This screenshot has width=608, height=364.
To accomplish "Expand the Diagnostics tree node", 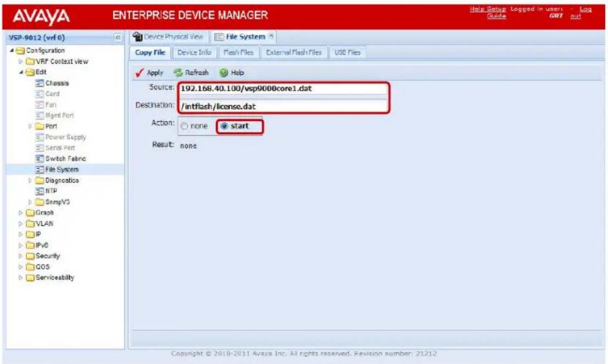I will click(30, 180).
